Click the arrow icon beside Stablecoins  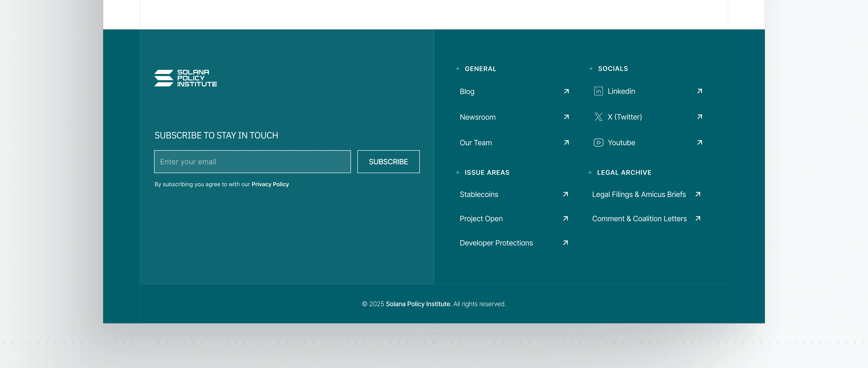tap(565, 194)
